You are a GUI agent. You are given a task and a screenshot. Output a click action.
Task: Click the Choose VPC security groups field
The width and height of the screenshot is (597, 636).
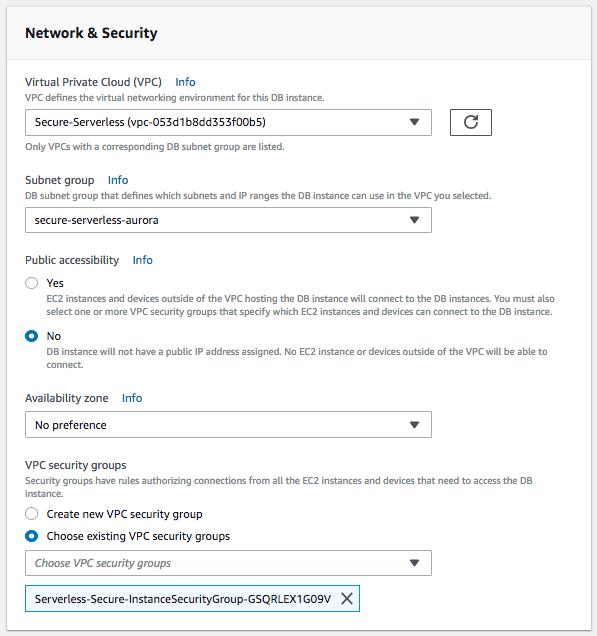(x=228, y=563)
